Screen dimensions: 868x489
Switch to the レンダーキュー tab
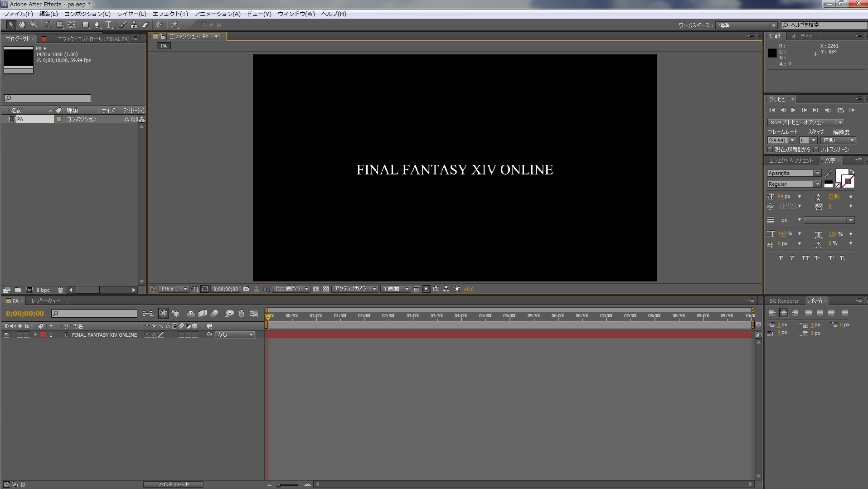point(45,301)
